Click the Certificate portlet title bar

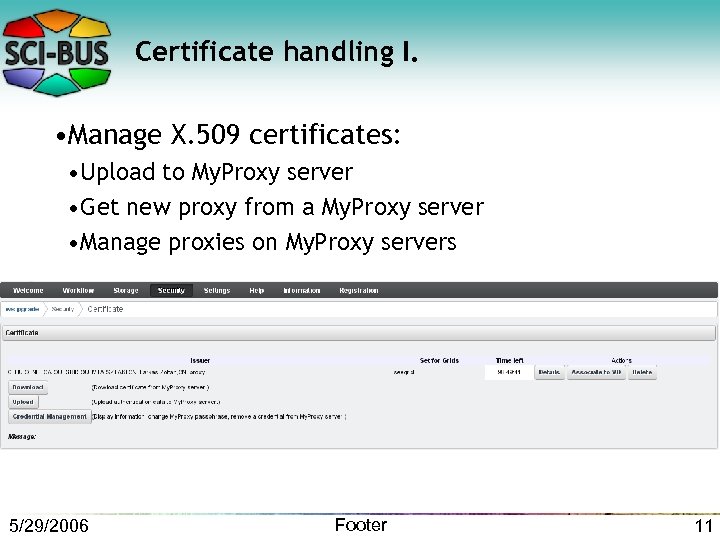[x=359, y=332]
